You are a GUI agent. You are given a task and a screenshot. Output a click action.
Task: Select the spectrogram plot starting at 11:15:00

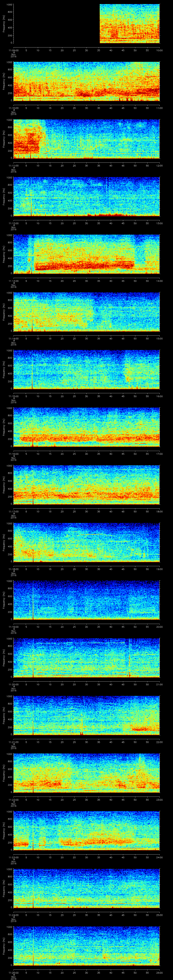86,369
